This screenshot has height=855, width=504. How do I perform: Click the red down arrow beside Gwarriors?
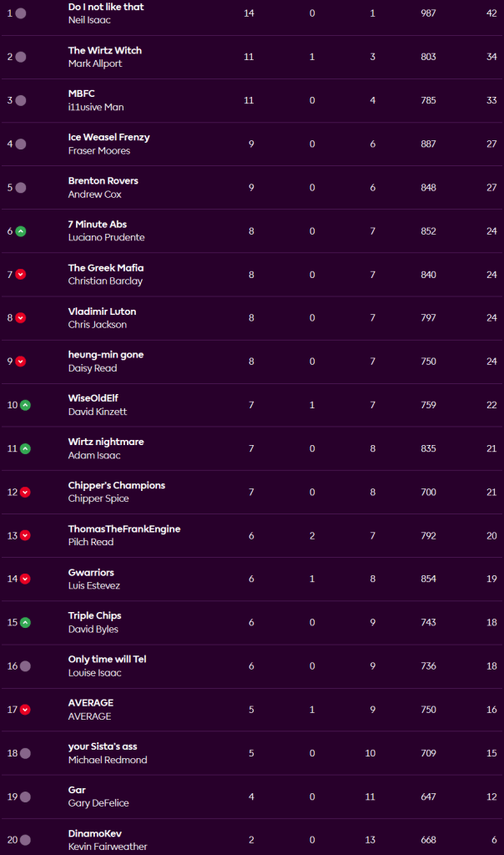(x=25, y=579)
